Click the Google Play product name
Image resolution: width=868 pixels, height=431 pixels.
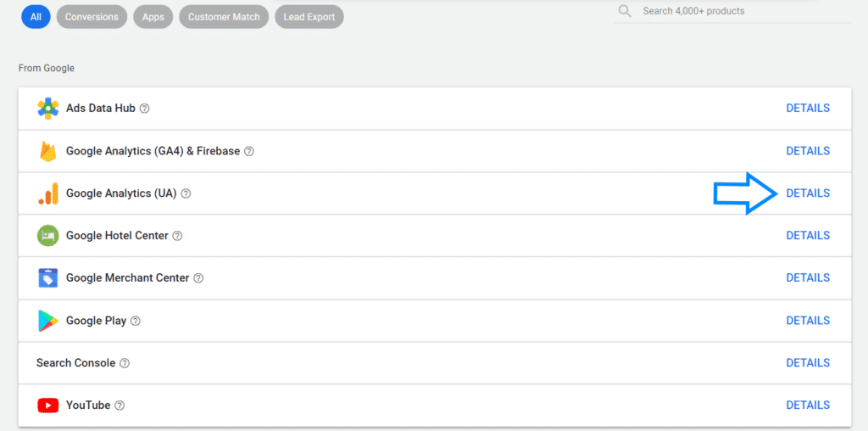point(97,321)
